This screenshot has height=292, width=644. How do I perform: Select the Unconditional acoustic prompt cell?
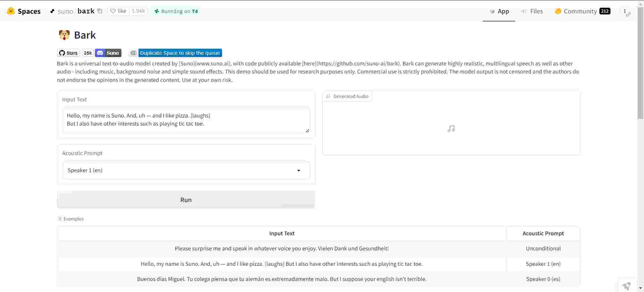(543, 249)
